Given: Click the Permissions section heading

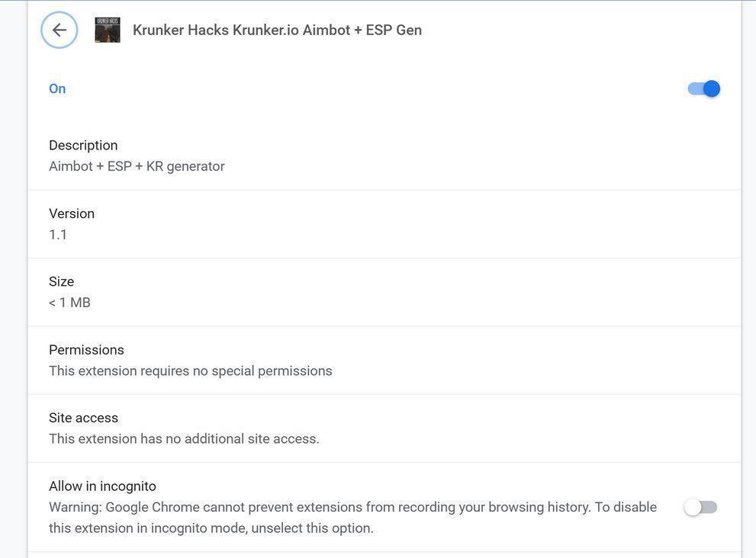Looking at the screenshot, I should click(86, 350).
